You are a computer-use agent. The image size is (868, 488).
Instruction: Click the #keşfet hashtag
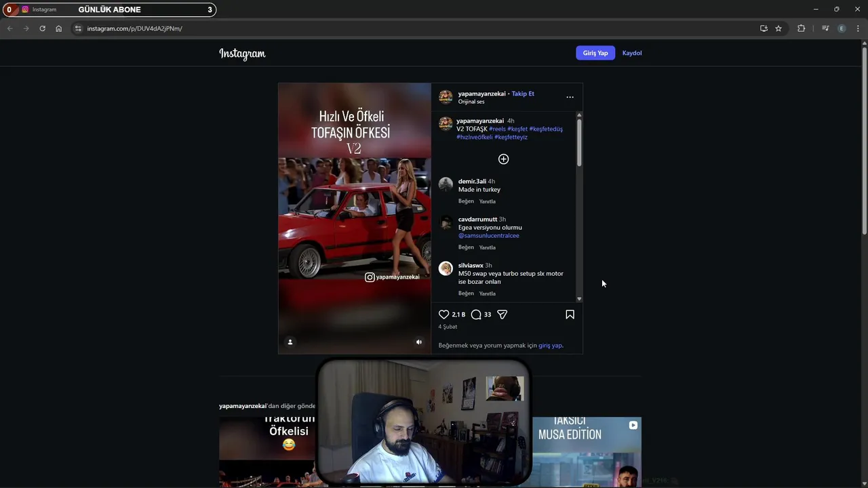[517, 129]
